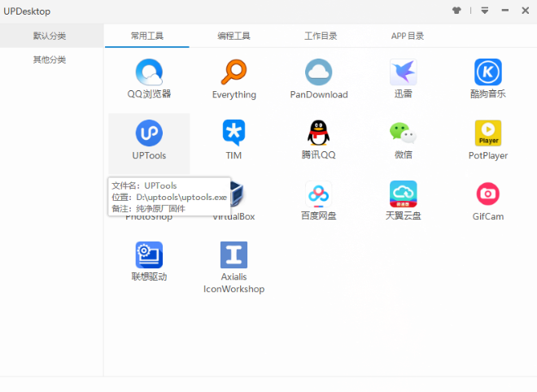Open the VirtualBox cube icon
The width and height of the screenshot is (537, 392).
tap(237, 194)
